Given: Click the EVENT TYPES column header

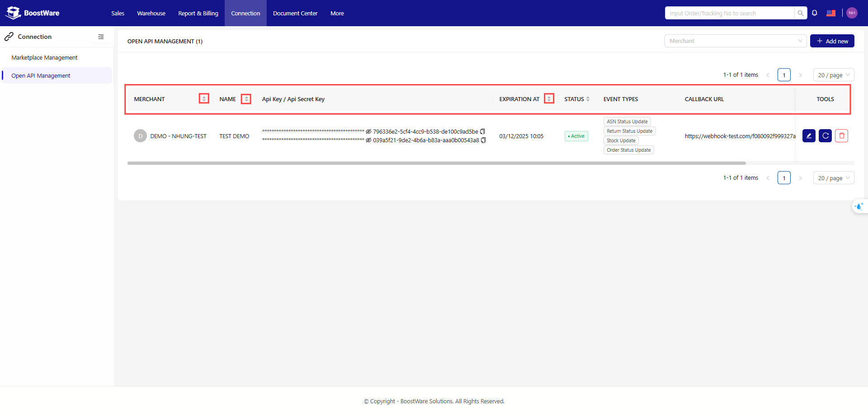Looking at the screenshot, I should coord(621,99).
